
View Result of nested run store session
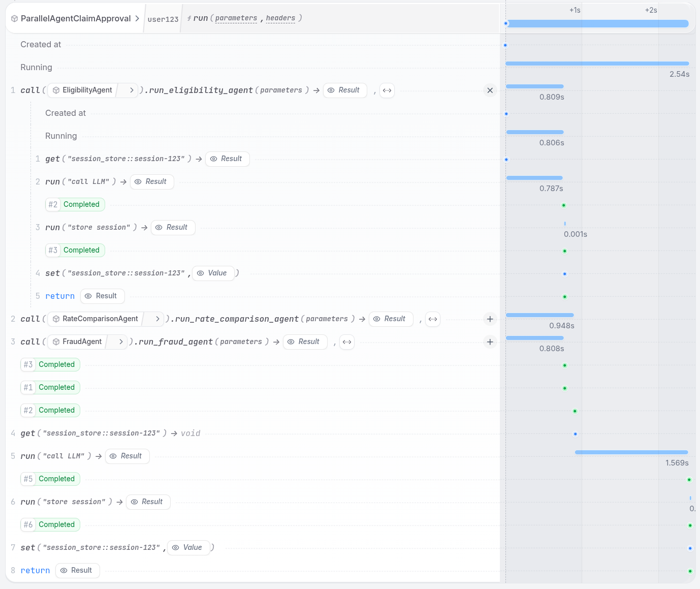tap(173, 227)
